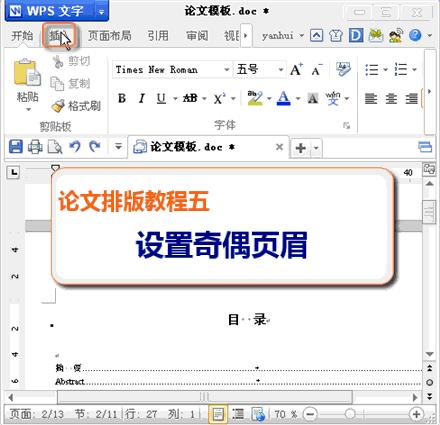
Task: Show more ribbon tabs with the arrow
Action: click(x=246, y=35)
